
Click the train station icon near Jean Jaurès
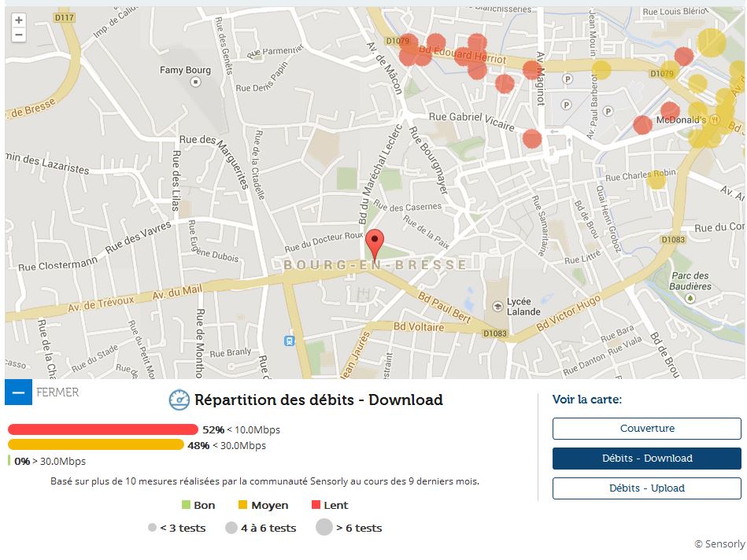[289, 341]
